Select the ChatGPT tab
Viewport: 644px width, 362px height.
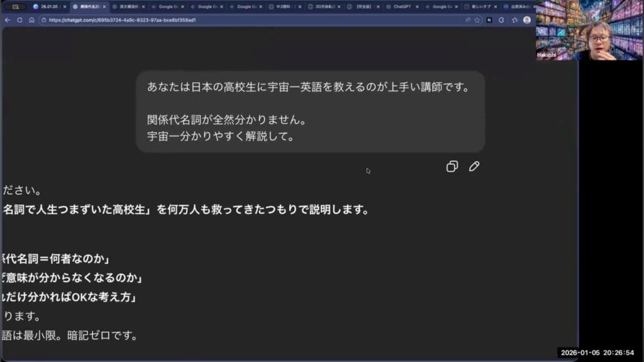401,6
